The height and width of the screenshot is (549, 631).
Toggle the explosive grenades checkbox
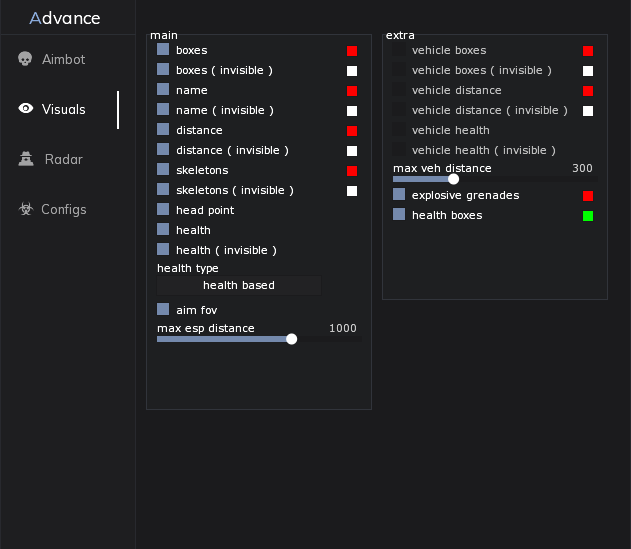(x=399, y=195)
